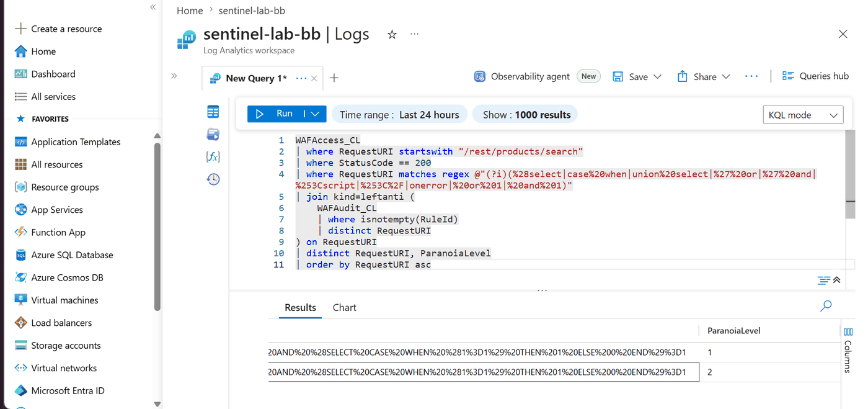Viewport: 868px width, 409px height.
Task: Select the New Query 1 tab
Action: (x=256, y=78)
